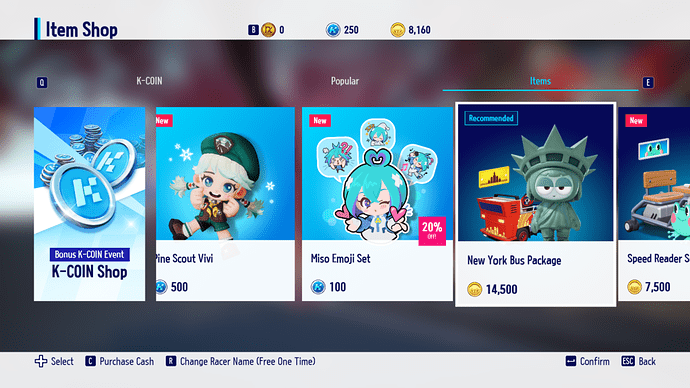This screenshot has height=388, width=690.
Task: Choose the Miso Emoji Set item
Action: [x=377, y=204]
